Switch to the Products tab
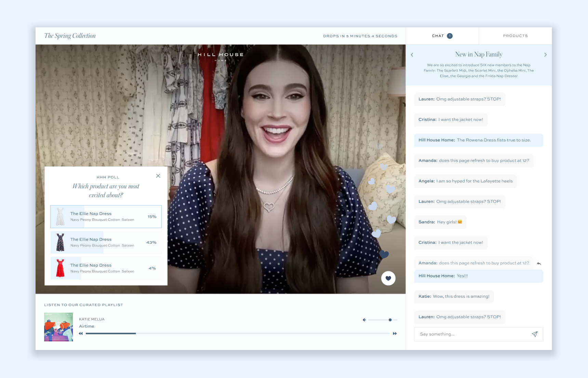Viewport: 588px width, 378px height. point(515,36)
